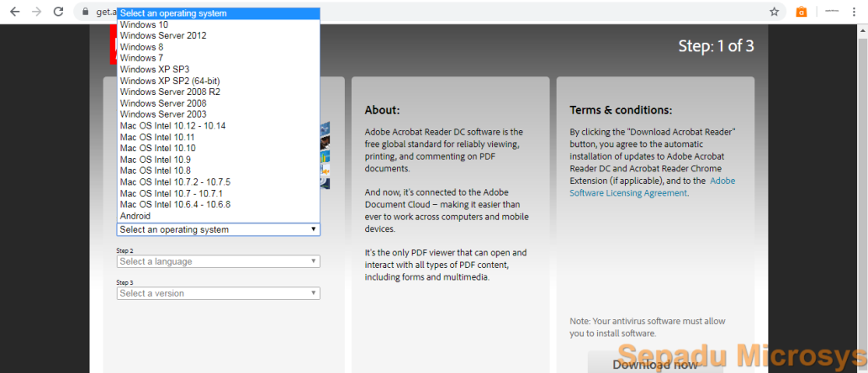The width and height of the screenshot is (868, 373).
Task: Open the orange shopping bag extension
Action: (801, 12)
